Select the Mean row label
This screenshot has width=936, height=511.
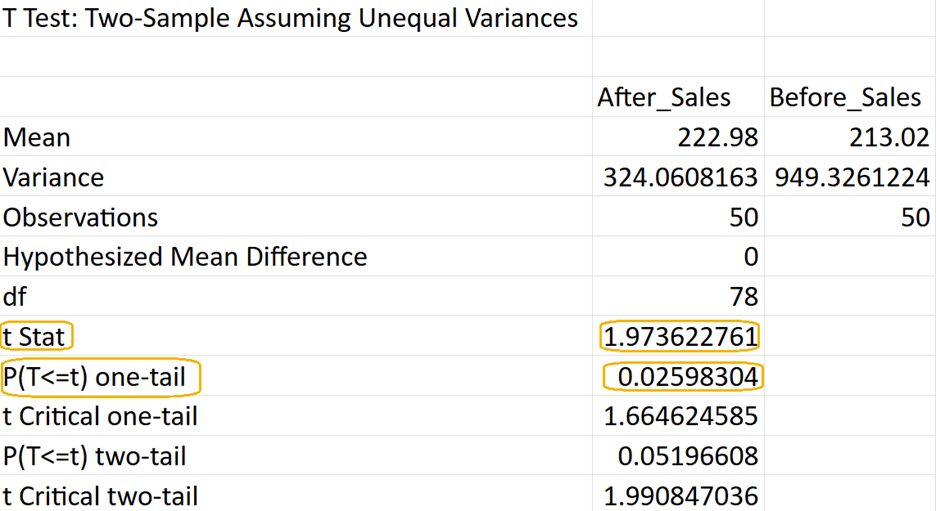38,137
